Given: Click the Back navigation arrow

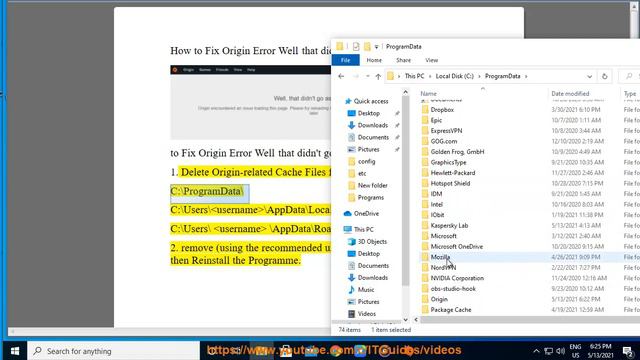Looking at the screenshot, I should [x=341, y=76].
